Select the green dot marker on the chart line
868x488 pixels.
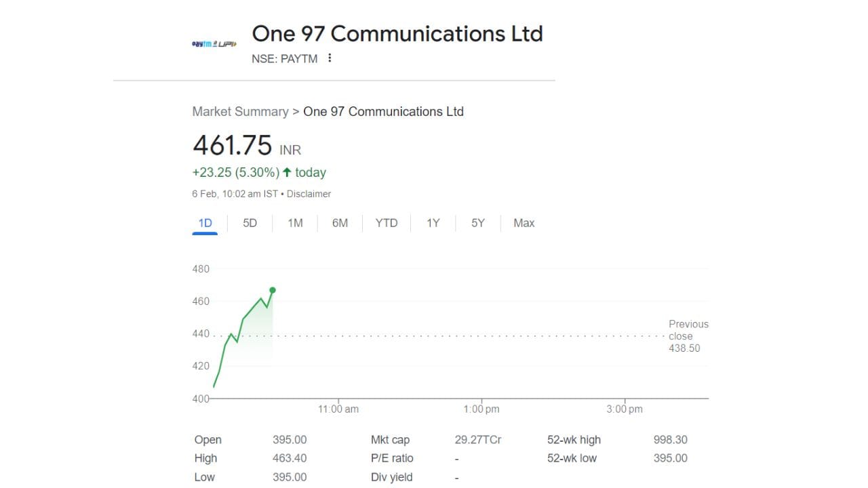tap(272, 289)
